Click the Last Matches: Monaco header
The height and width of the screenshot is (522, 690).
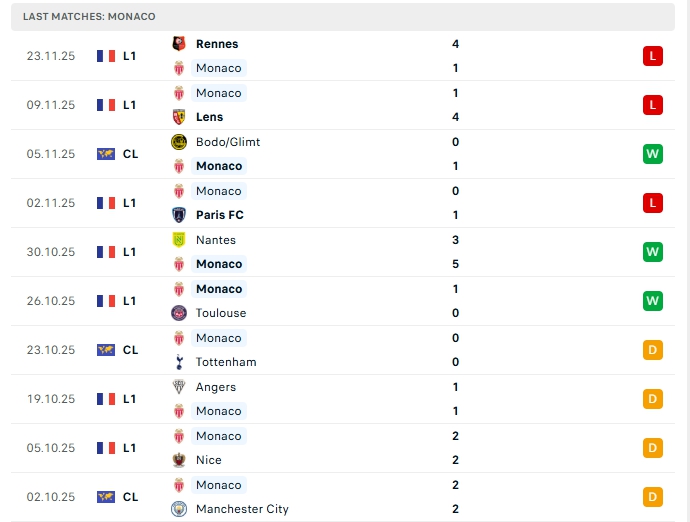point(89,17)
